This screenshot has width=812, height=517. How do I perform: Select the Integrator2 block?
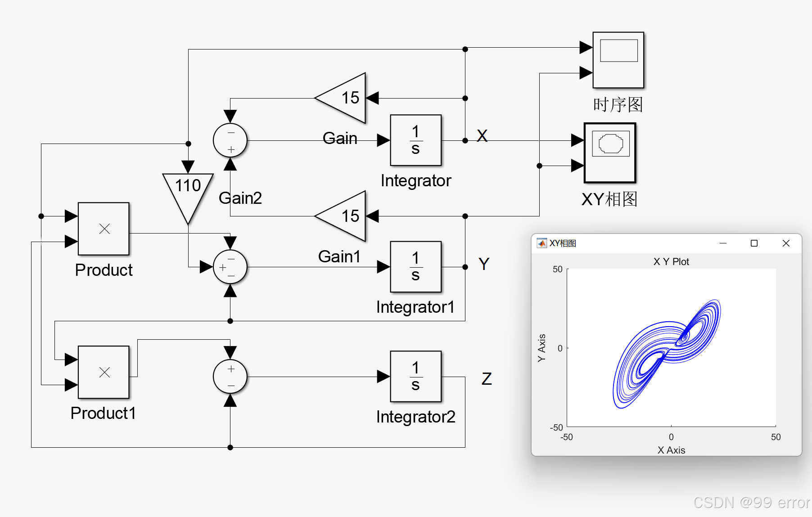click(x=415, y=377)
